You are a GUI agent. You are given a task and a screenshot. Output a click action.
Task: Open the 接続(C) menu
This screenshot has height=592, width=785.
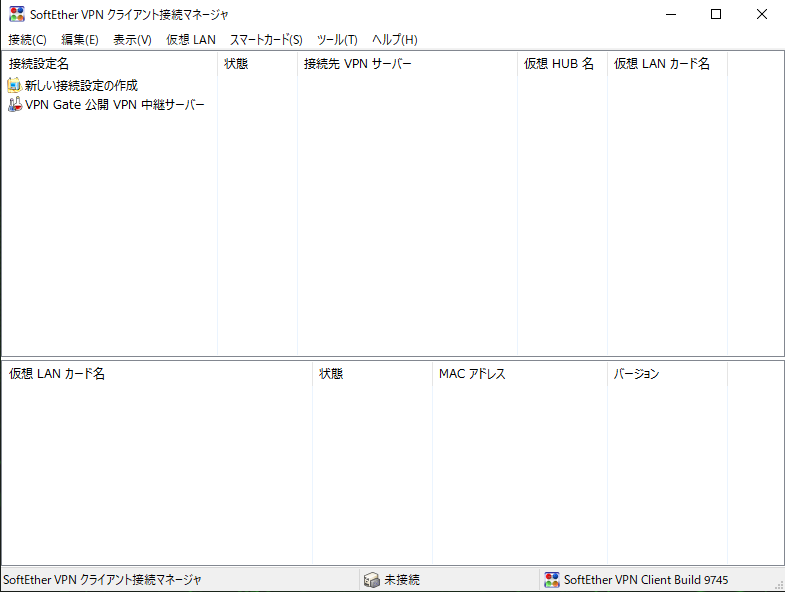point(27,40)
